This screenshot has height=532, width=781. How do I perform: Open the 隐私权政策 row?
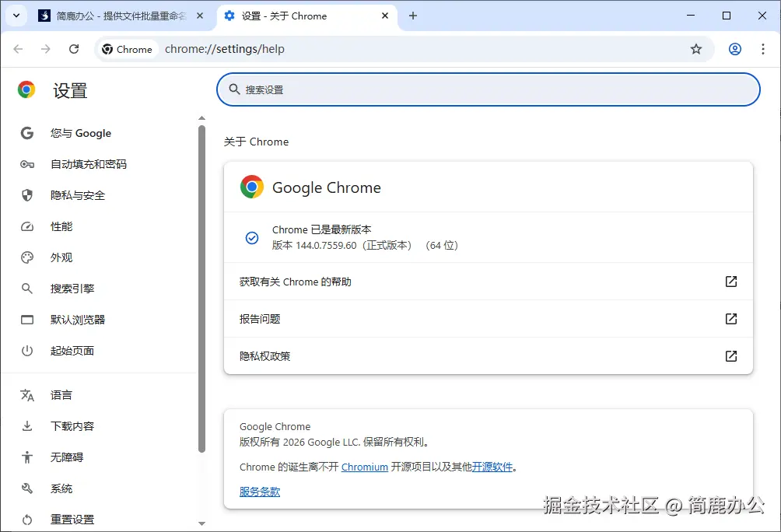click(x=489, y=356)
